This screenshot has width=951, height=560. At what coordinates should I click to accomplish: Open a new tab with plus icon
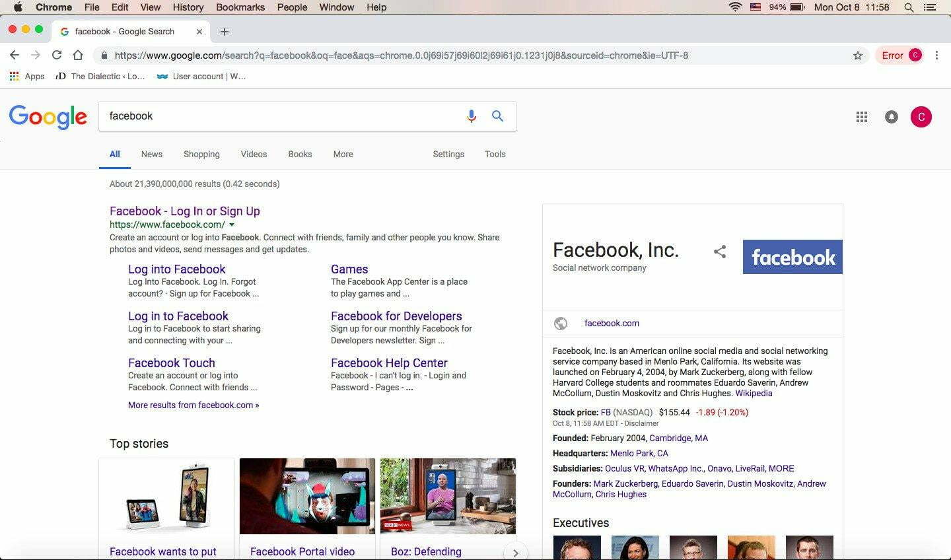coord(225,32)
